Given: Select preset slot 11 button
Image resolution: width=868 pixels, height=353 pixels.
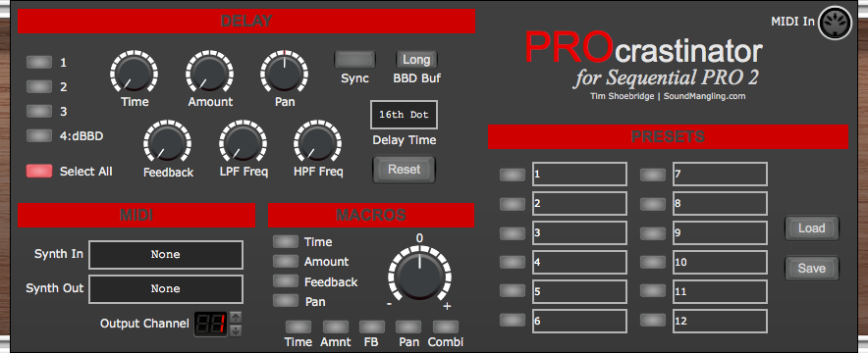Looking at the screenshot, I should 653,291.
